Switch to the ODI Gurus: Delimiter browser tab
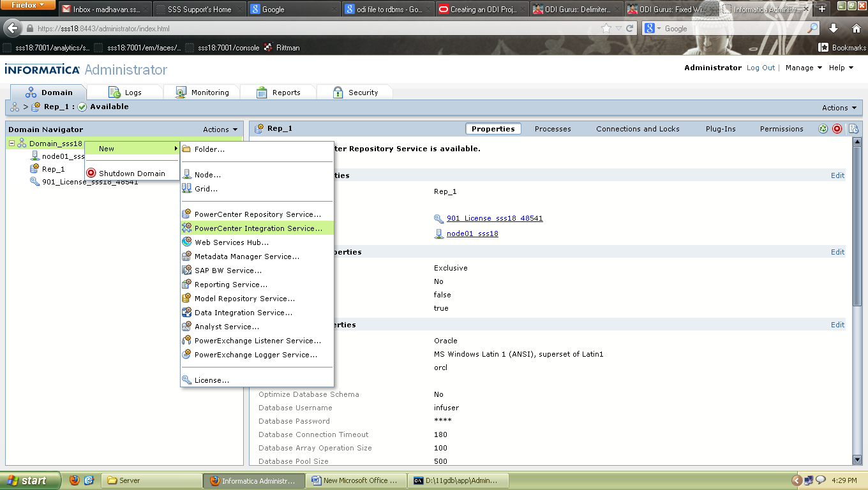 click(576, 10)
